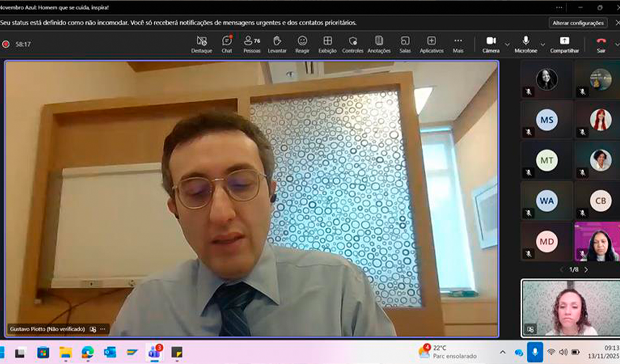Expand the camera options dropdown arrow
Image resolution: width=620 pixels, height=364 pixels.
(507, 45)
